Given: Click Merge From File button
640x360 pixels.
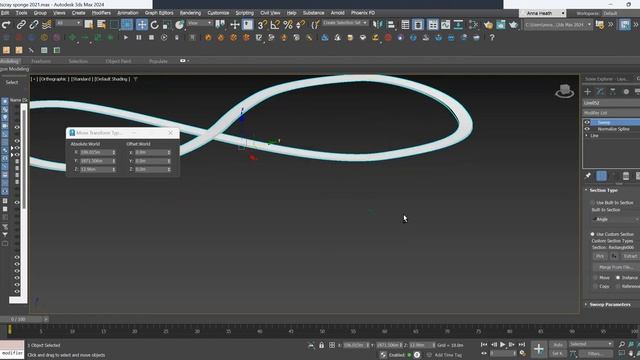Looking at the screenshot, I should click(x=616, y=267).
